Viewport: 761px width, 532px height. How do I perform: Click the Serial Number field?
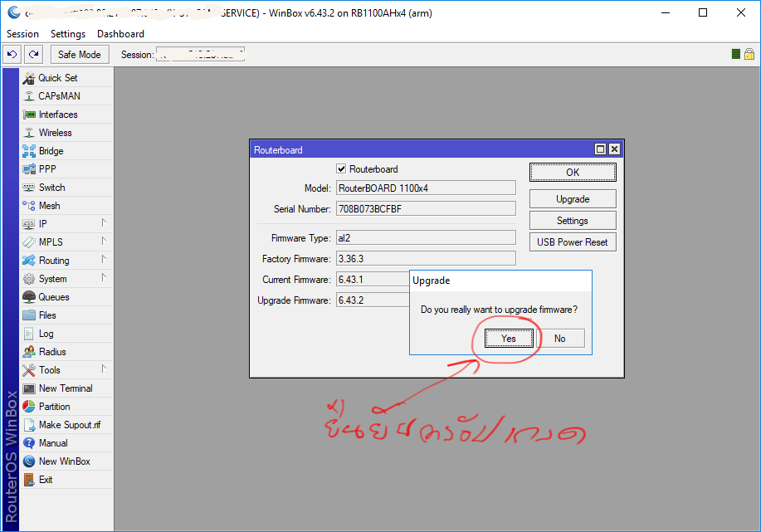[426, 209]
